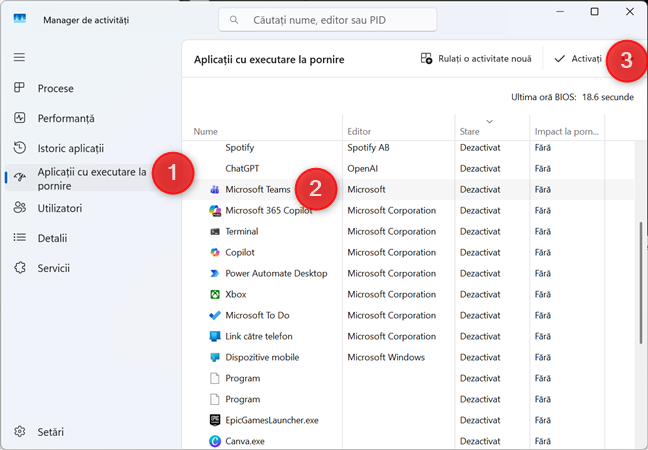Click the Microsoft Teams app icon

pyautogui.click(x=214, y=189)
